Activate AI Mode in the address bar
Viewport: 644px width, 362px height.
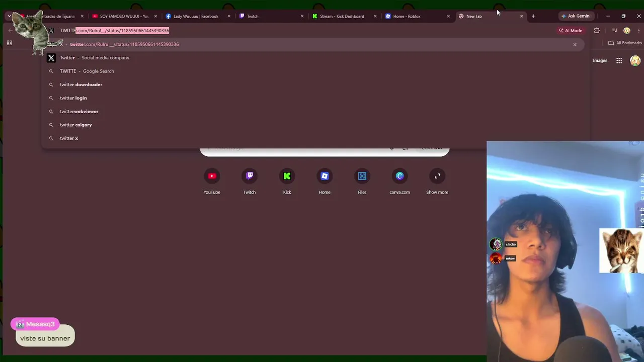click(571, 30)
